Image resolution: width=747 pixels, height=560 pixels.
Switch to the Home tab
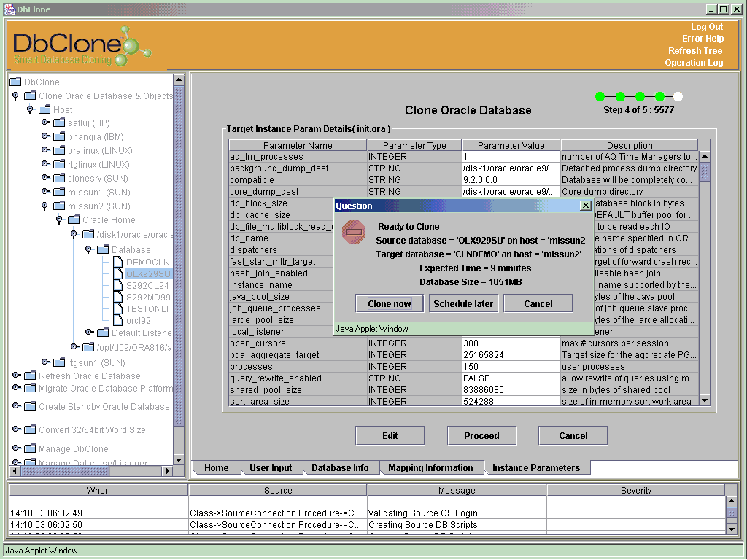coord(216,467)
